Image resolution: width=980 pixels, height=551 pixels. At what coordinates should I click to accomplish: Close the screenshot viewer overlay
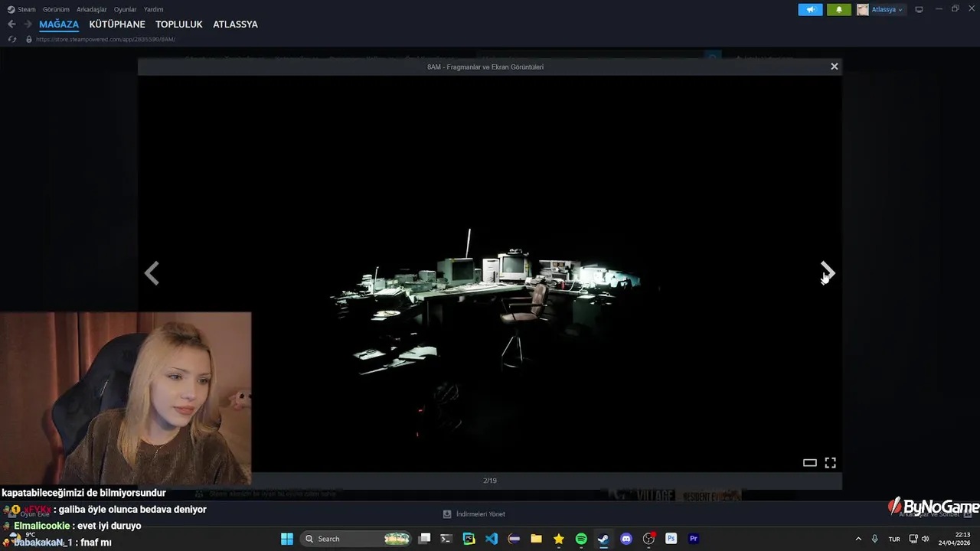click(x=835, y=67)
